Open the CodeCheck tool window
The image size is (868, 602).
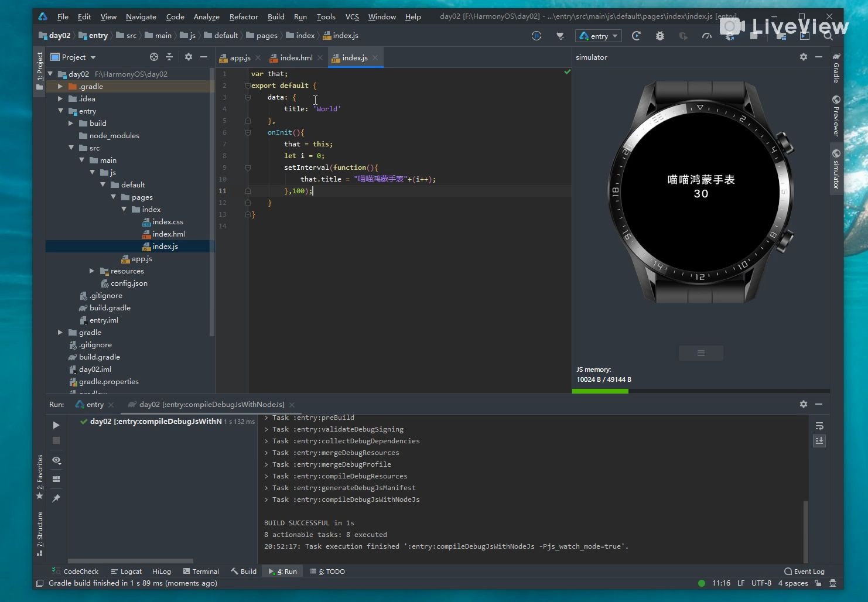pyautogui.click(x=75, y=571)
